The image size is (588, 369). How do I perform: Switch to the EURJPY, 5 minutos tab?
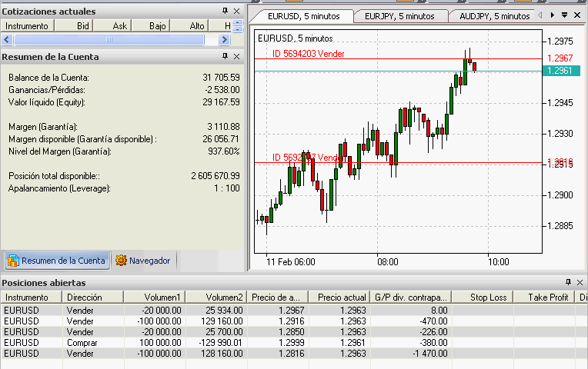(x=399, y=16)
